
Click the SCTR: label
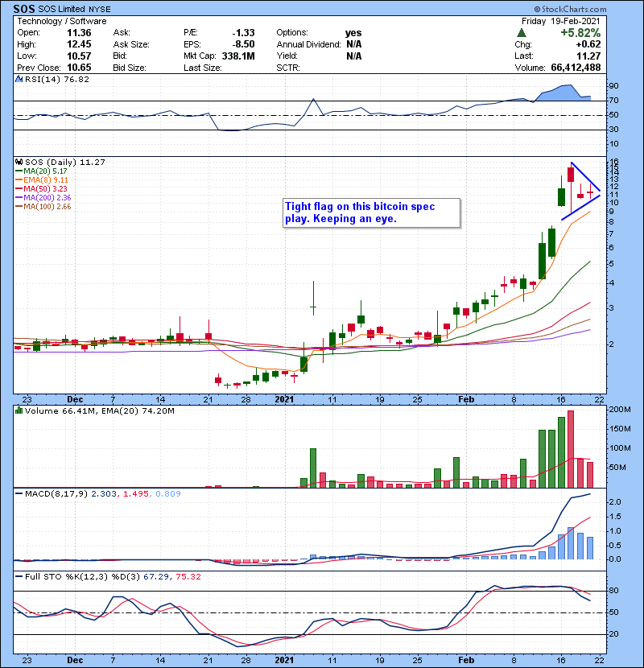288,68
